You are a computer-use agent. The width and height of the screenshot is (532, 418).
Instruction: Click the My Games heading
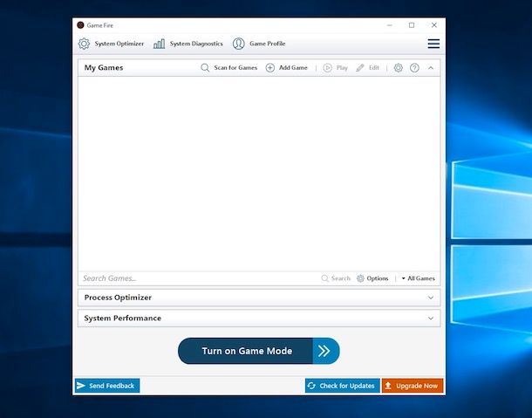pyautogui.click(x=104, y=67)
